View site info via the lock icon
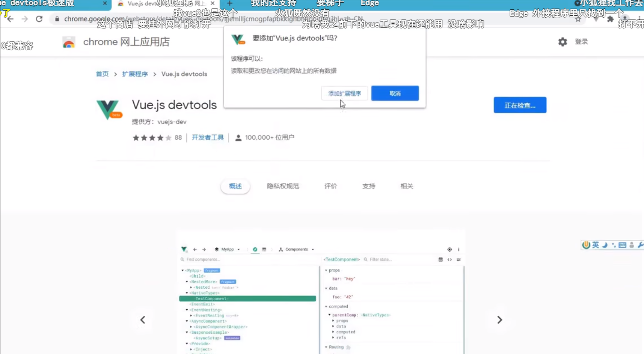644x354 pixels. [57, 19]
